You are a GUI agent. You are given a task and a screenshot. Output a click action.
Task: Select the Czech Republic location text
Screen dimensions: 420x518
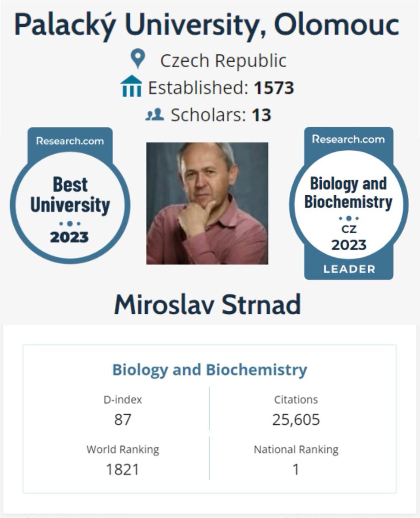pos(223,60)
